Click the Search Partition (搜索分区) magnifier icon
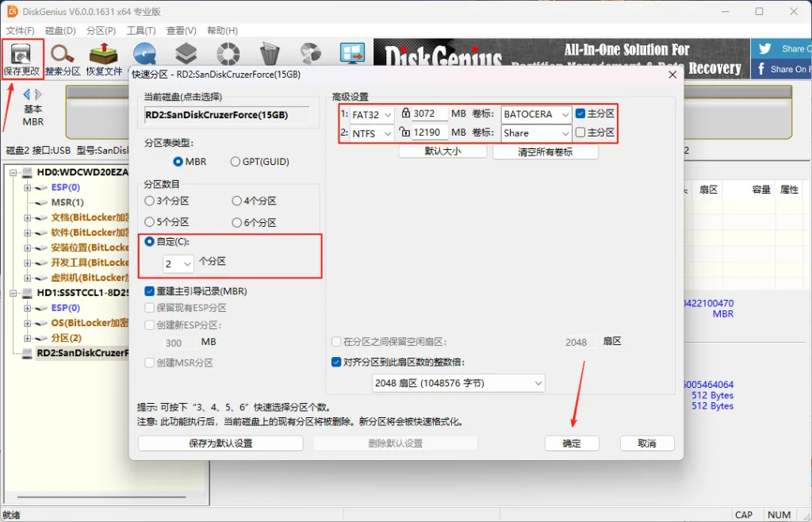Image resolution: width=812 pixels, height=522 pixels. coord(63,55)
